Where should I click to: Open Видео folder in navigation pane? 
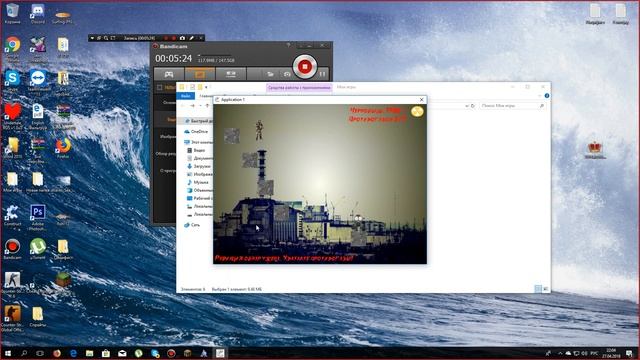point(196,150)
